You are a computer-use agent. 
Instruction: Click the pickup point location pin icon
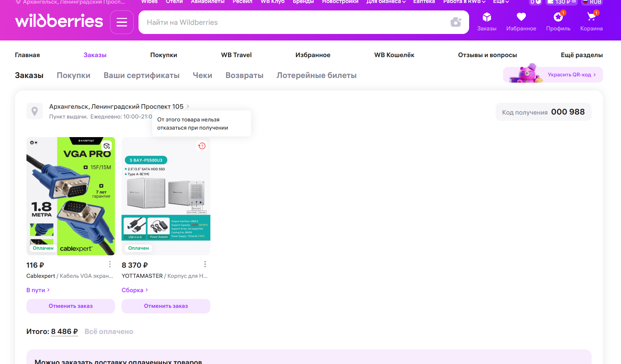click(x=35, y=111)
